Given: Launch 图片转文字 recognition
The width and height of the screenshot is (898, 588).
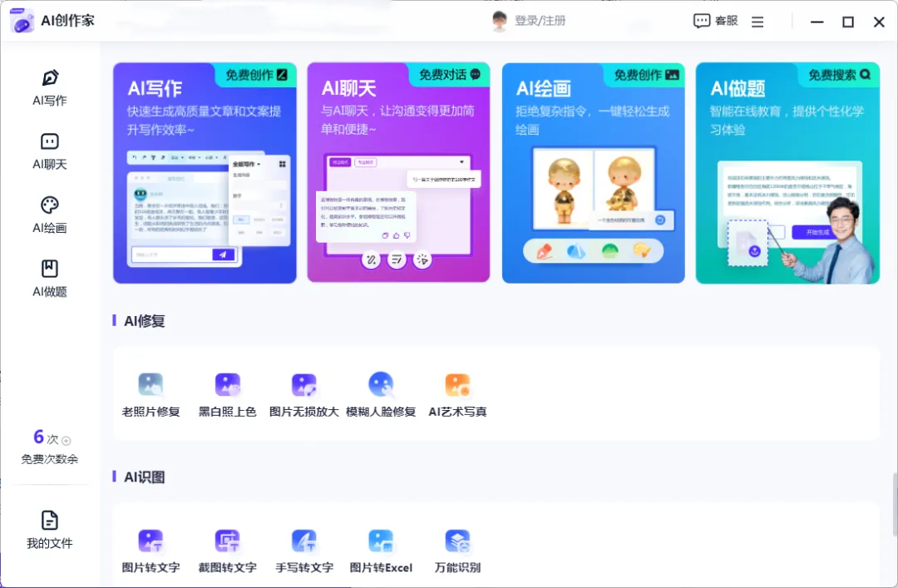Looking at the screenshot, I should [x=151, y=550].
